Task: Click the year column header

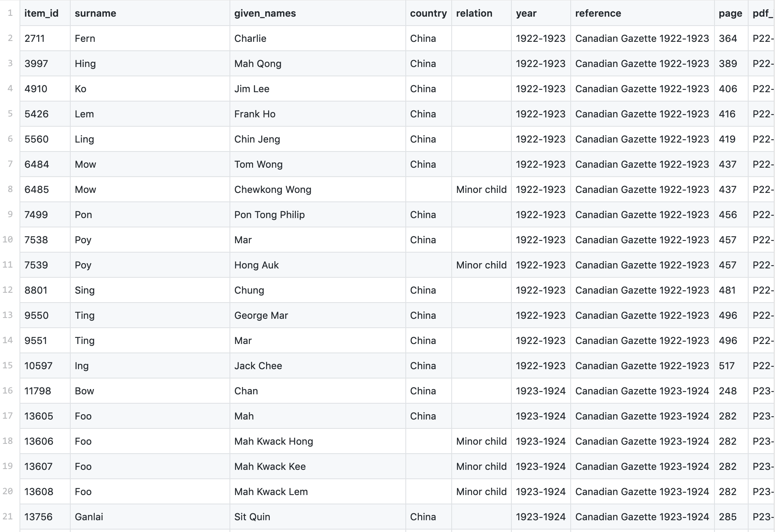Action: [x=526, y=13]
